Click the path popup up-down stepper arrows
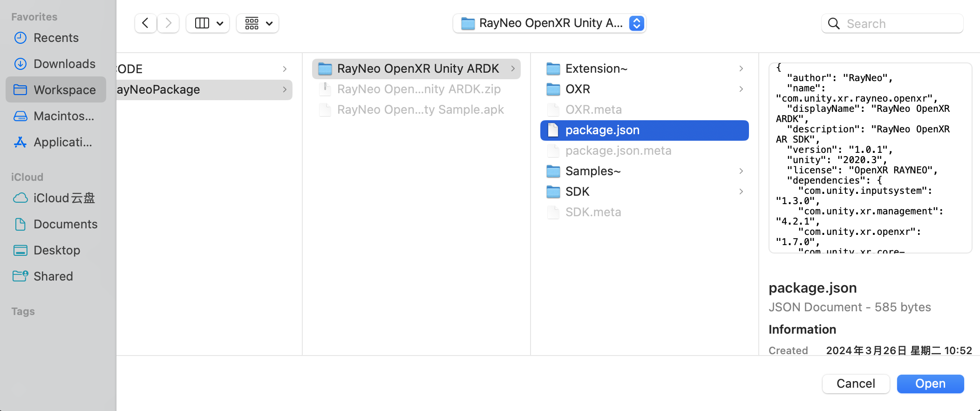This screenshot has height=411, width=980. pos(636,23)
